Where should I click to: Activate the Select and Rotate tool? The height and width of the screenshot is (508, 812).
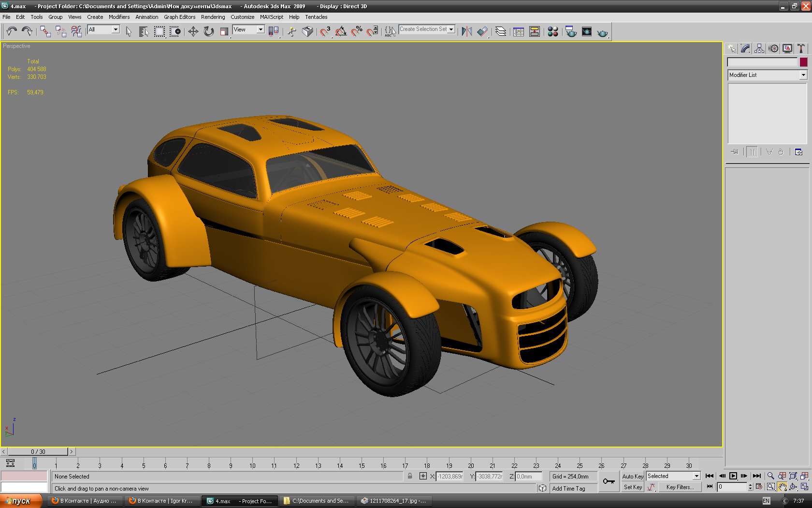[208, 31]
